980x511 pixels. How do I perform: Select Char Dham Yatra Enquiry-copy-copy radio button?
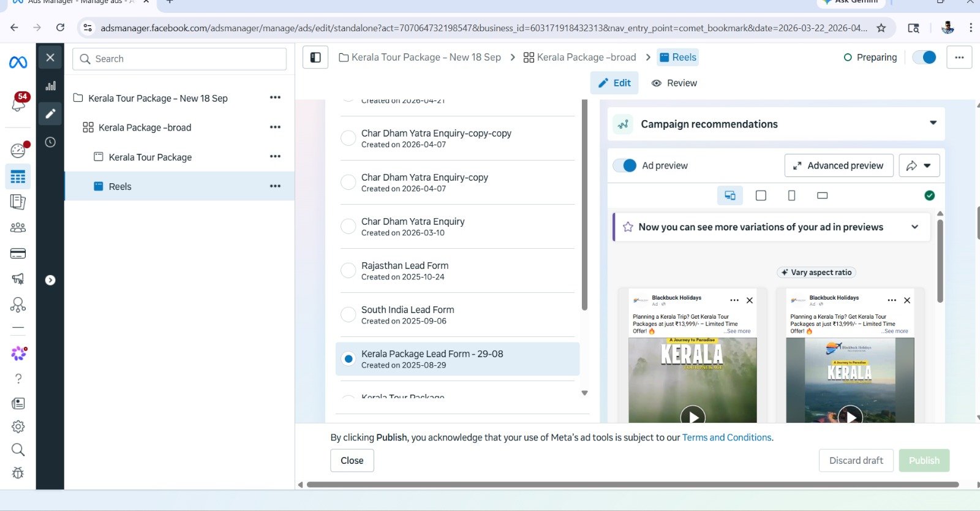pyautogui.click(x=348, y=138)
